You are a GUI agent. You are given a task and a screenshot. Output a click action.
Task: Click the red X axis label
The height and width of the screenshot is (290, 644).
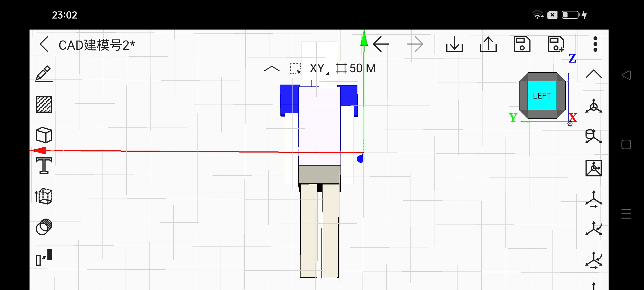pos(573,117)
